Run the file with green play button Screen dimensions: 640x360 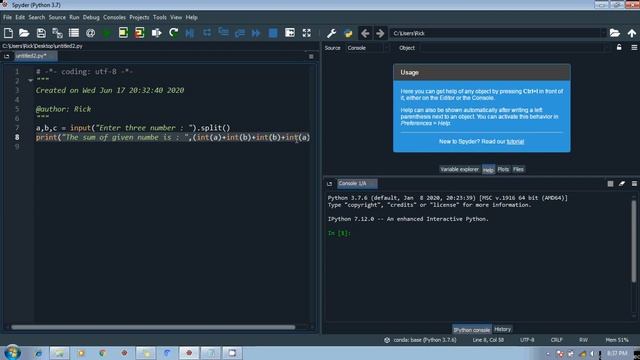click(107, 33)
